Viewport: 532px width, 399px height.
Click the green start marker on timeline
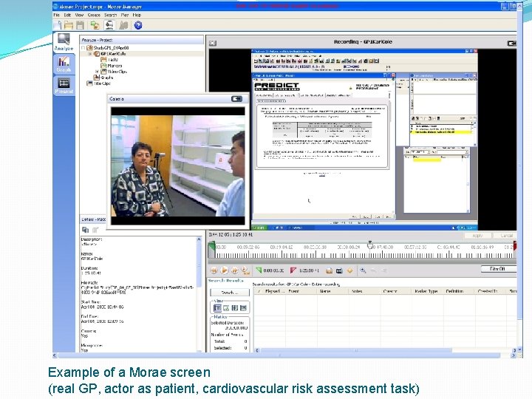212,248
